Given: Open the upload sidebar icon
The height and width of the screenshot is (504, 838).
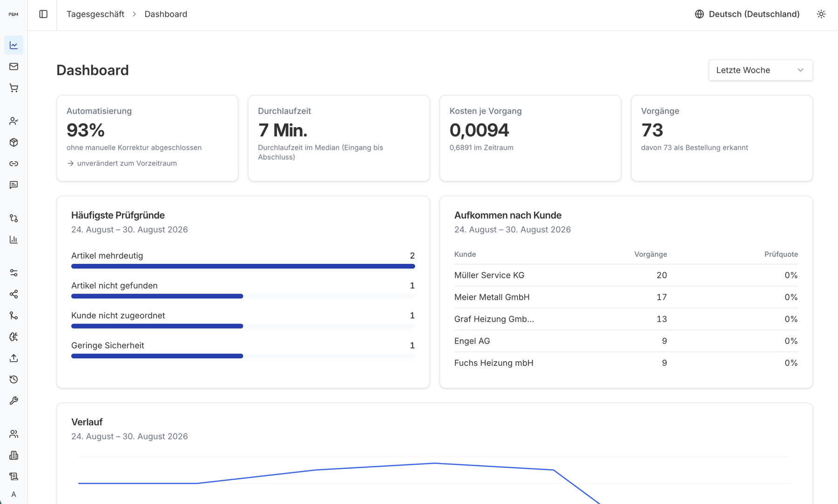Looking at the screenshot, I should (14, 358).
